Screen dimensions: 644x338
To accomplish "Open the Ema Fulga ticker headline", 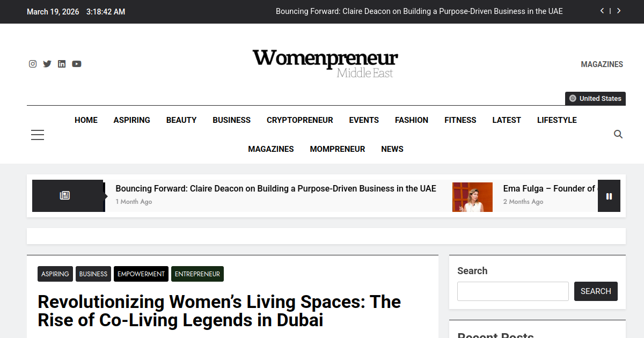I will 550,189.
